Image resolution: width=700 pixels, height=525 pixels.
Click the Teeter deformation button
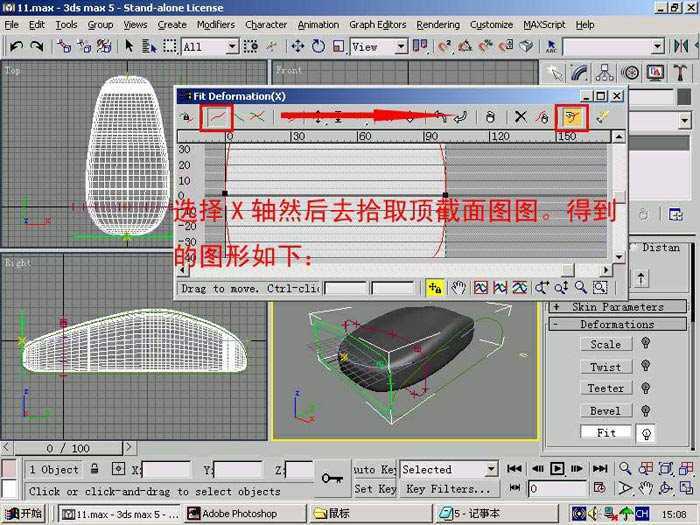[x=606, y=388]
